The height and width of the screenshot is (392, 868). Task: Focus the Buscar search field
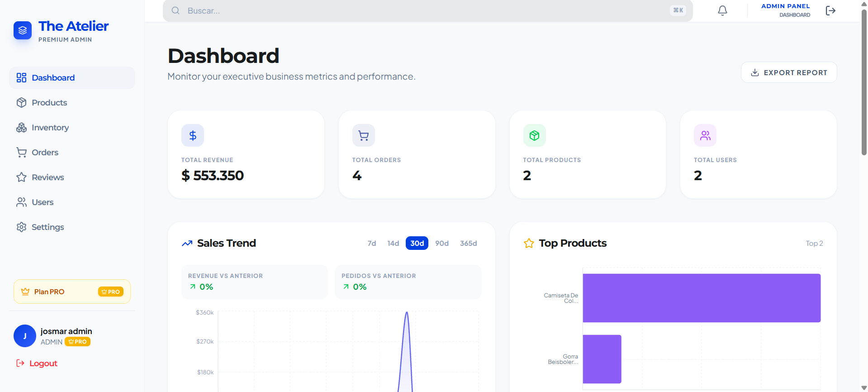pyautogui.click(x=427, y=11)
